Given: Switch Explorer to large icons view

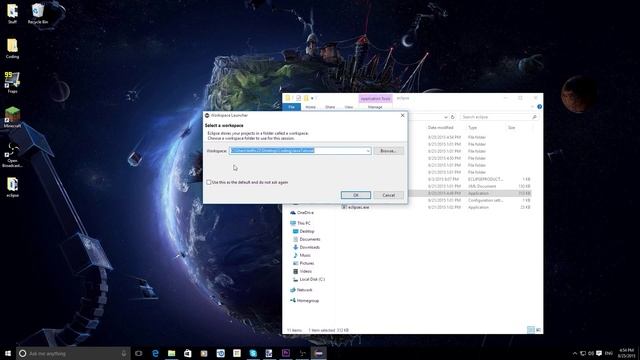Looking at the screenshot, I should [x=538, y=330].
